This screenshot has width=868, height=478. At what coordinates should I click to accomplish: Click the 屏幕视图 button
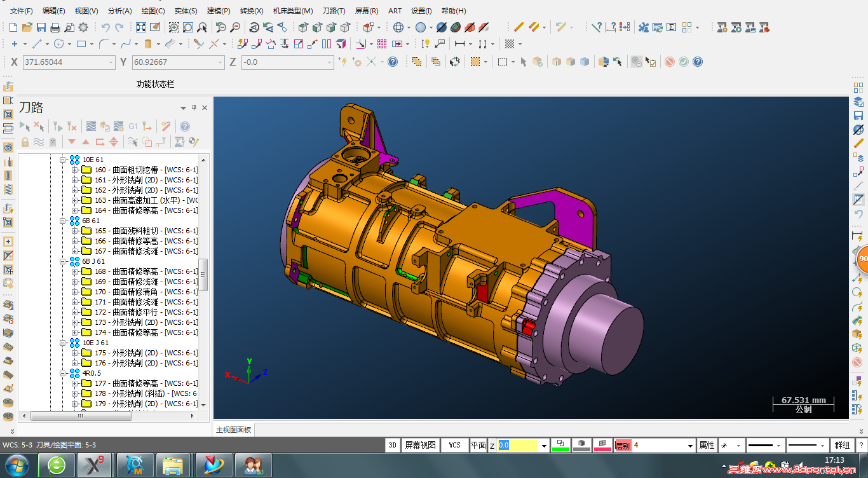pyautogui.click(x=421, y=445)
